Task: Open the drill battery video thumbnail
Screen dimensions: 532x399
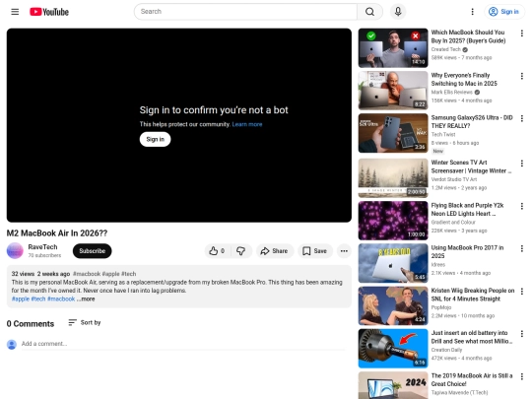Action: coord(393,348)
